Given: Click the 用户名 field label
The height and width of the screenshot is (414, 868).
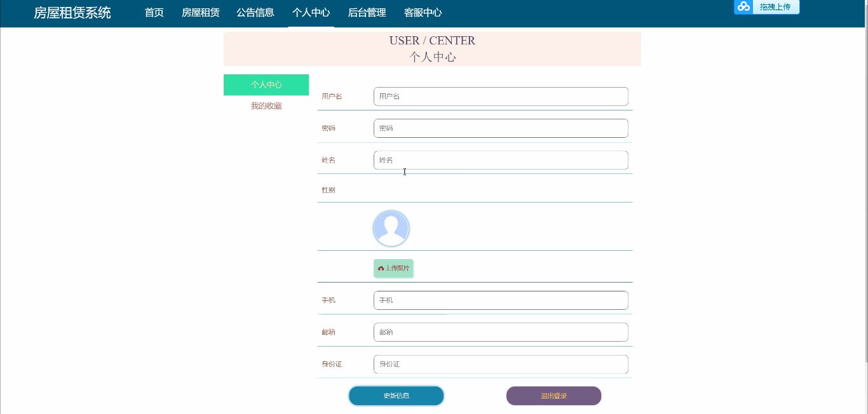Looking at the screenshot, I should tap(332, 97).
